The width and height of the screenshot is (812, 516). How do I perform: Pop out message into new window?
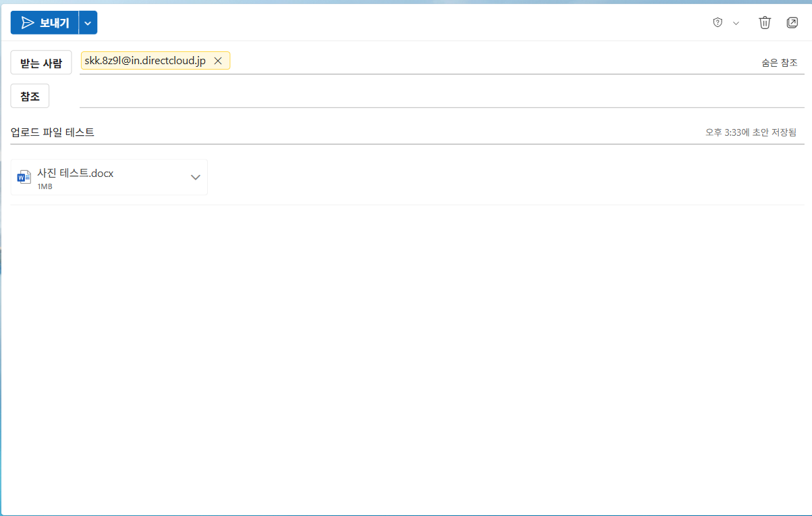792,23
